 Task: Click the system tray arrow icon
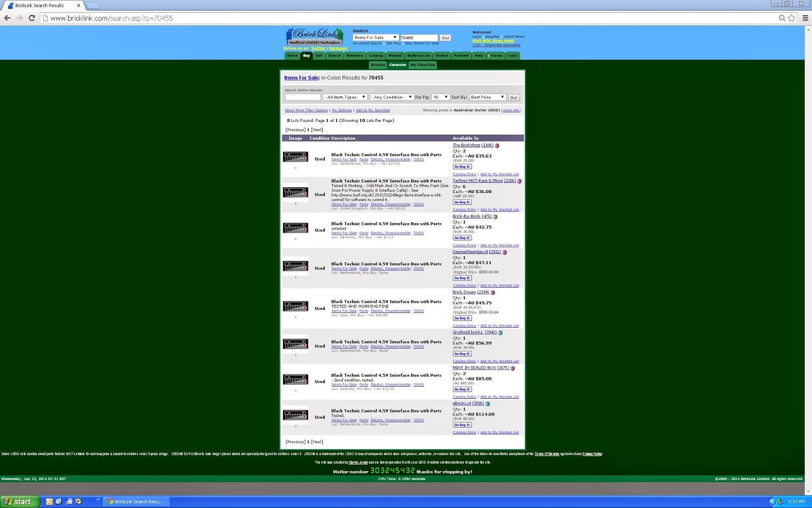(772, 501)
